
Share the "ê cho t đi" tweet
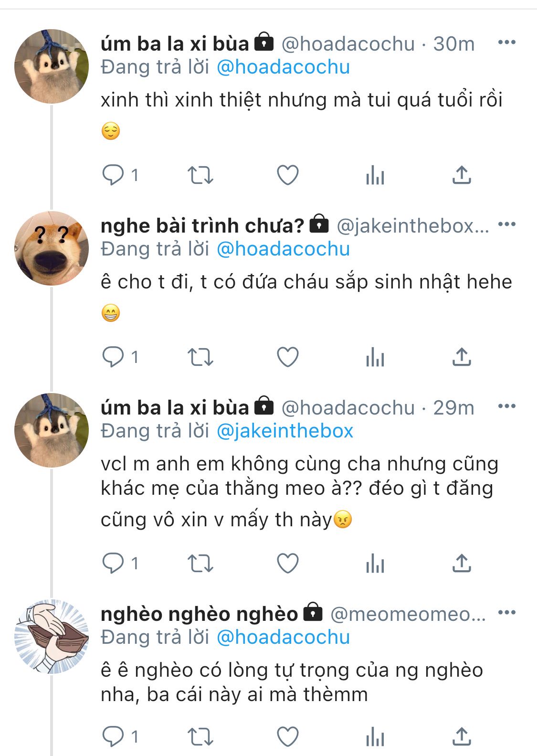tap(462, 357)
